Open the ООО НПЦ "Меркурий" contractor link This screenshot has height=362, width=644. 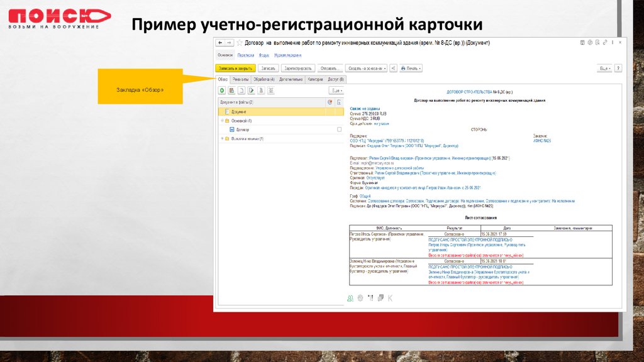point(387,141)
